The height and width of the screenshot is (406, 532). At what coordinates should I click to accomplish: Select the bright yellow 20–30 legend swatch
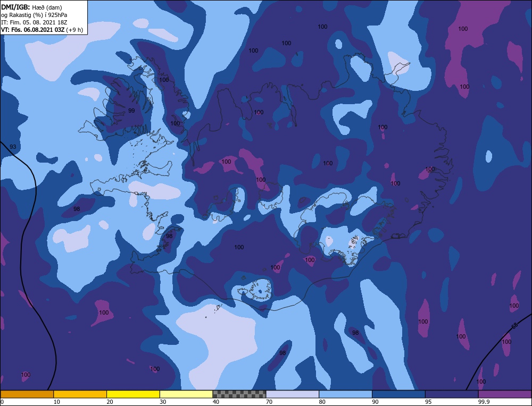click(133, 394)
